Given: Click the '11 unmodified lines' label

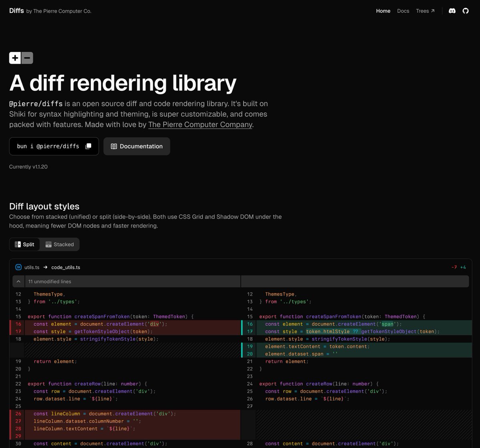Looking at the screenshot, I should coord(50,282).
